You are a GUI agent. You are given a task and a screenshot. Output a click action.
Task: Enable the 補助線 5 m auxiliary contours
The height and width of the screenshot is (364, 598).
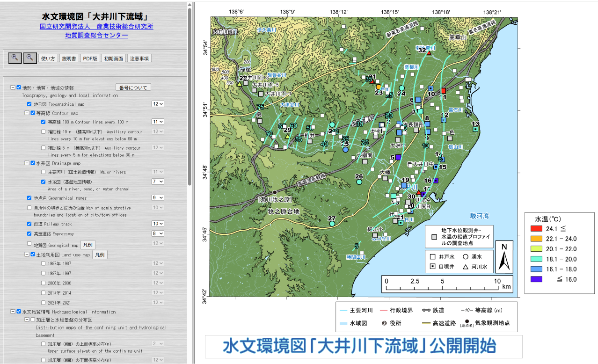click(44, 148)
